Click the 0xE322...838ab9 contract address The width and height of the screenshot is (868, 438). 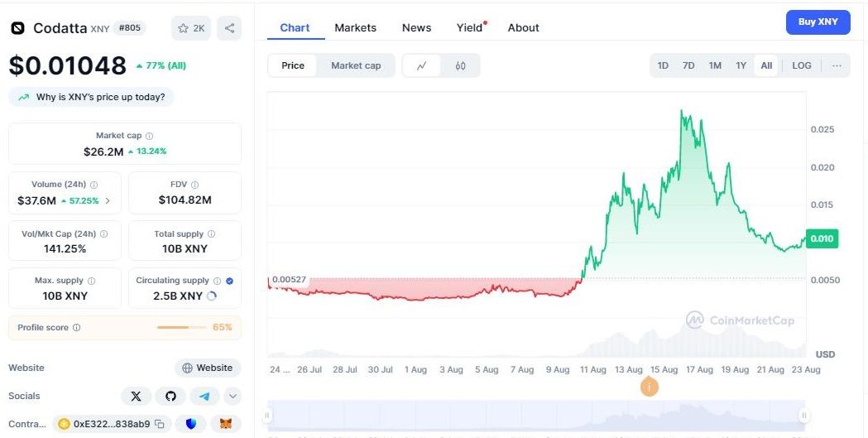coord(112,424)
